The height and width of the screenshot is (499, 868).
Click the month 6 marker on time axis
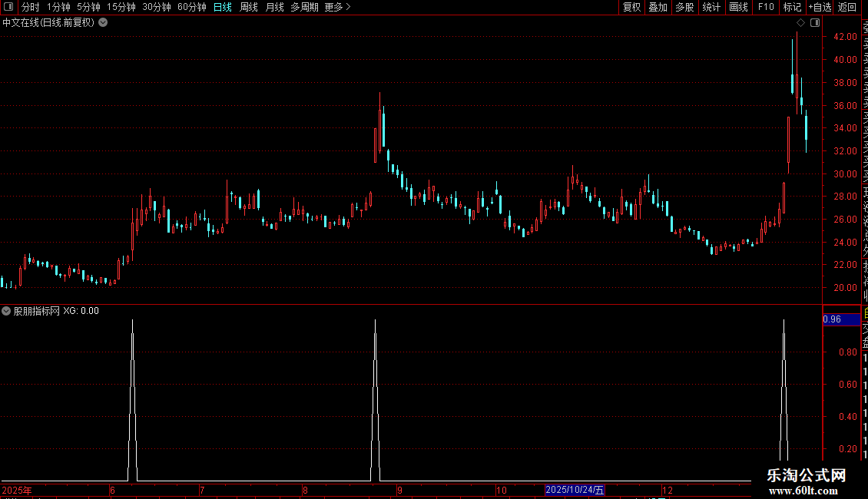[x=112, y=490]
